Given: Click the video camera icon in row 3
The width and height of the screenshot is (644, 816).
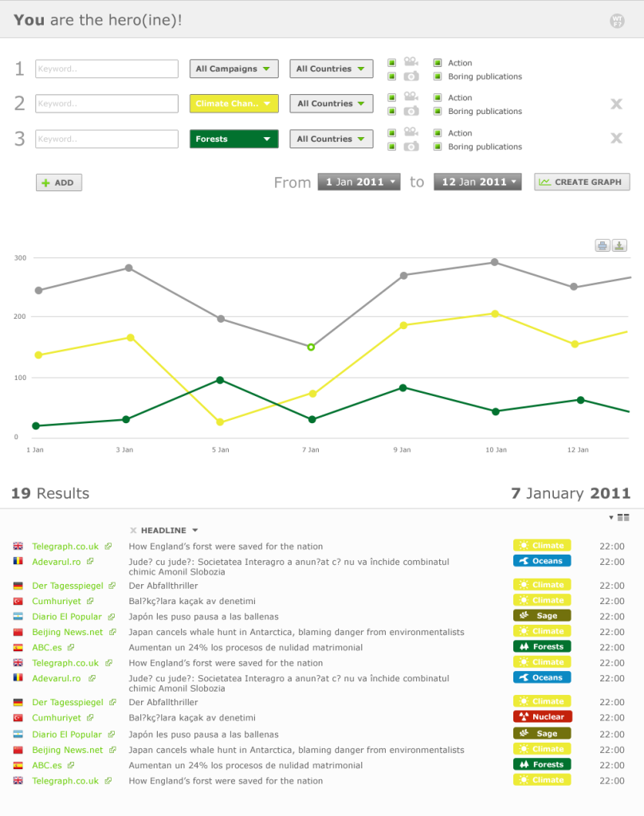Looking at the screenshot, I should pyautogui.click(x=411, y=131).
